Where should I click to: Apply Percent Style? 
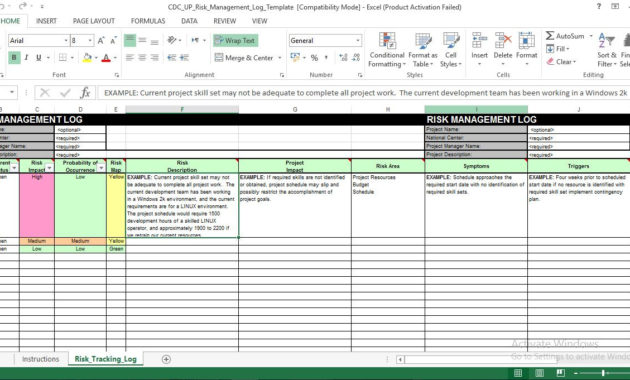[x=314, y=58]
